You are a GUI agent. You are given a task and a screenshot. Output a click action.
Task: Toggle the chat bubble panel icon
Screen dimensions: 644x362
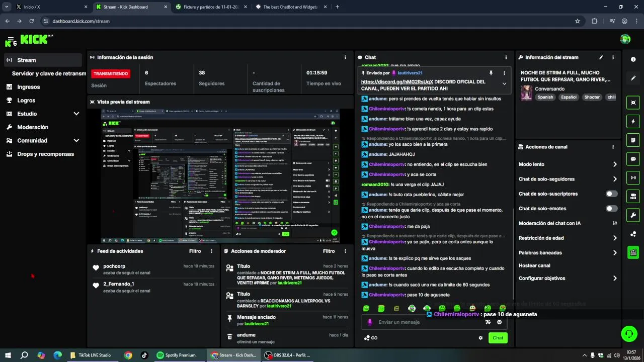633,159
